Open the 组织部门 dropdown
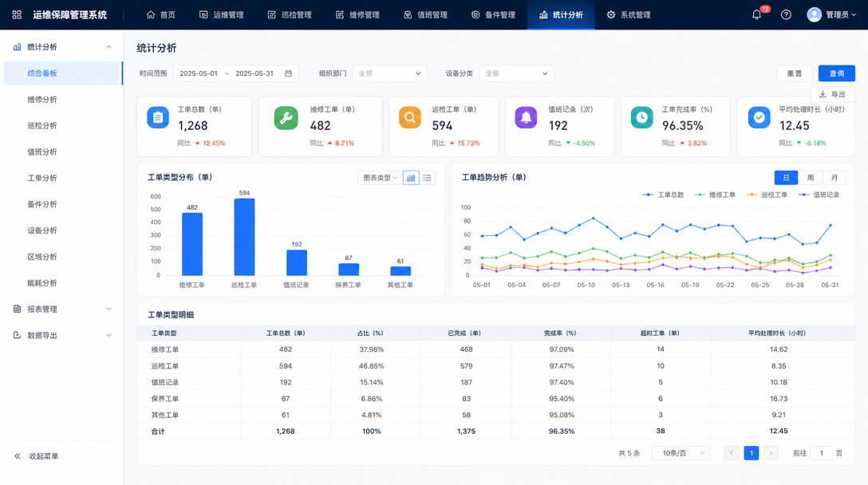 (389, 73)
